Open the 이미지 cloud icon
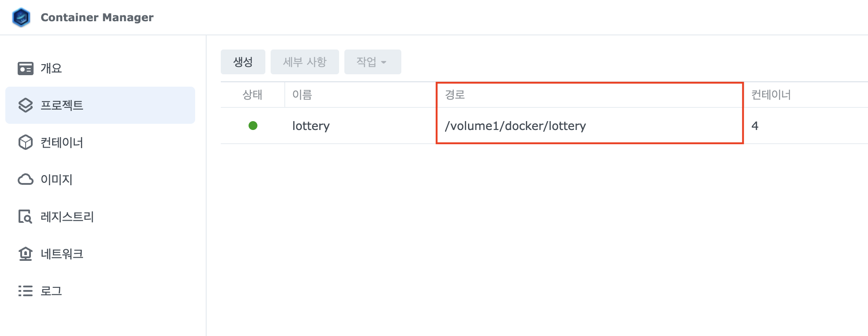The height and width of the screenshot is (336, 868). 26,179
